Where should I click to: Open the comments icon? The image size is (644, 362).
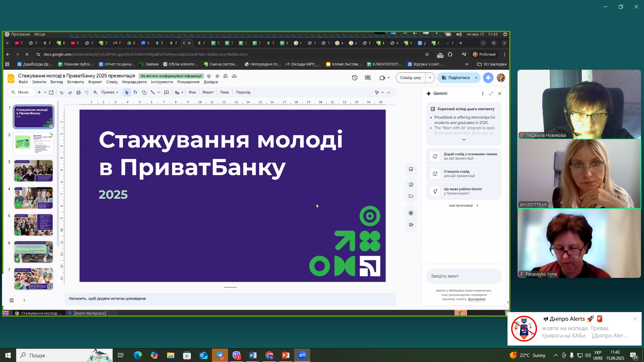[x=368, y=78]
